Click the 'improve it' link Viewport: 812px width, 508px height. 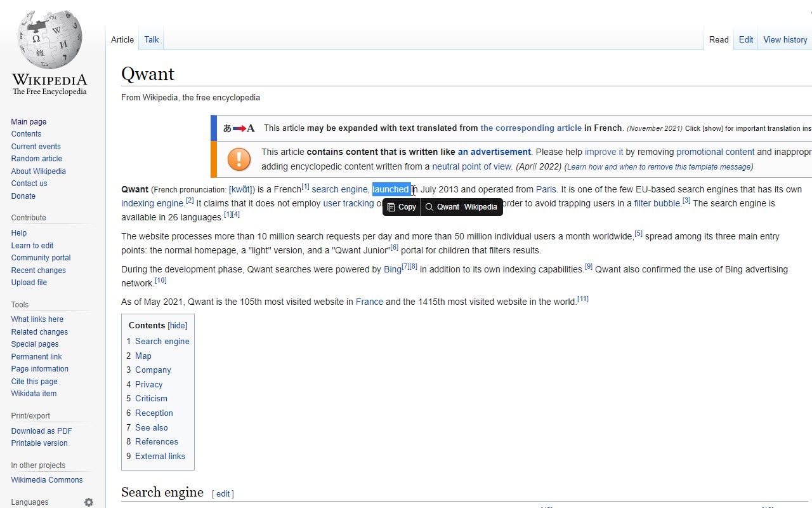pos(604,152)
